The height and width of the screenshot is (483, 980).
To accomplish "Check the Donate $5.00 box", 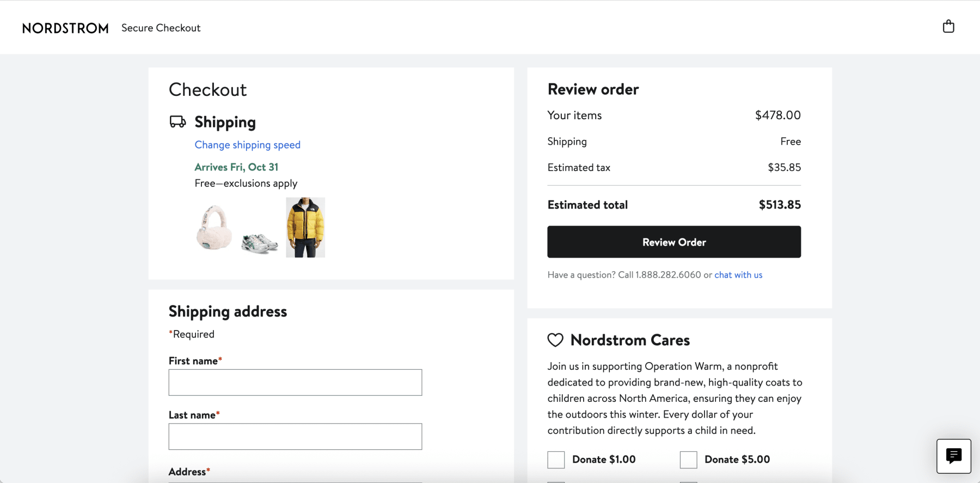I will coord(688,460).
